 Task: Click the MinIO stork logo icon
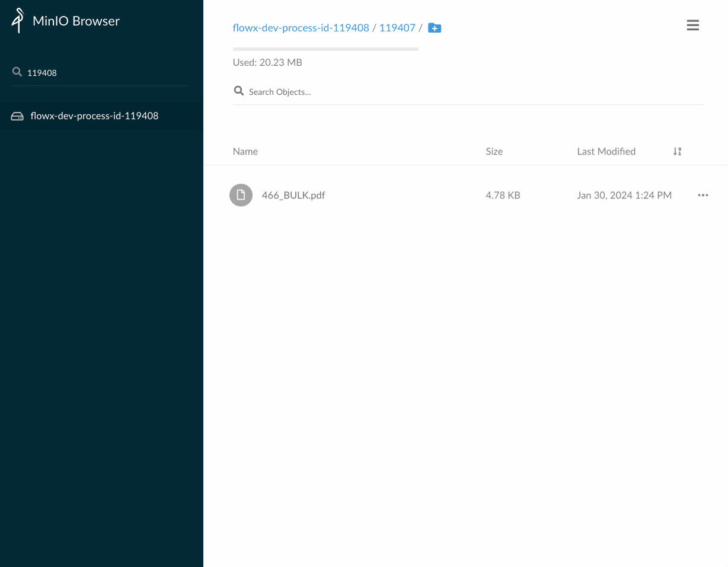[18, 21]
